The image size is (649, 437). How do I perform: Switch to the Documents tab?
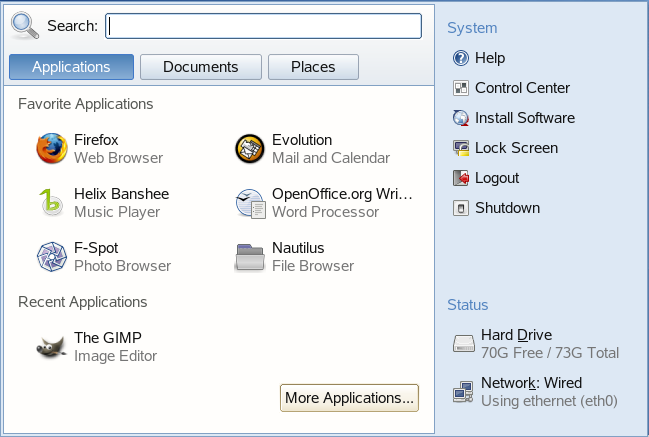201,67
